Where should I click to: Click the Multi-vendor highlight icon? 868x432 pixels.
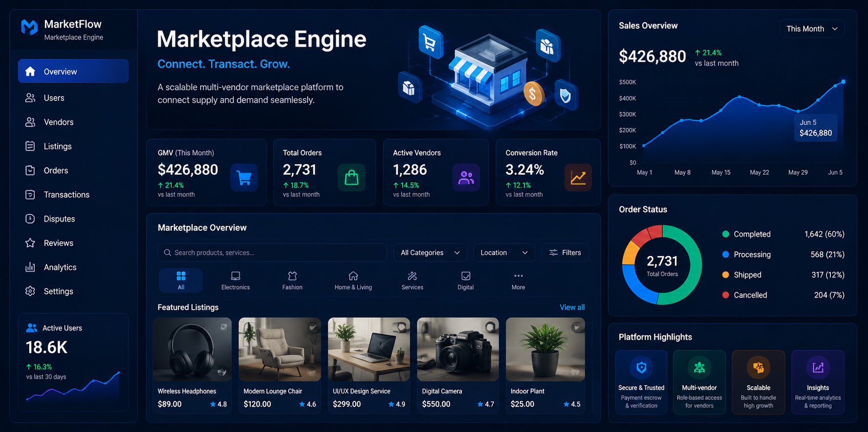(x=700, y=368)
